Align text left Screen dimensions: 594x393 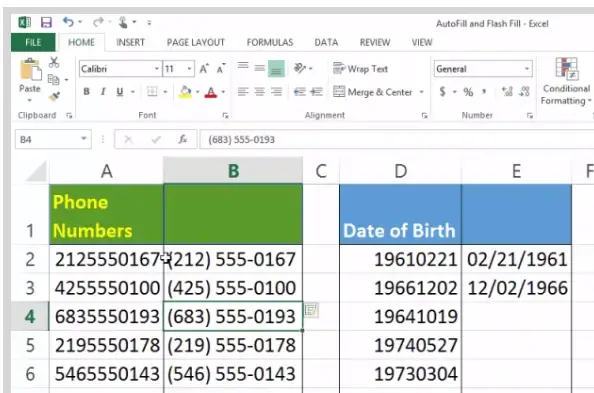243,92
